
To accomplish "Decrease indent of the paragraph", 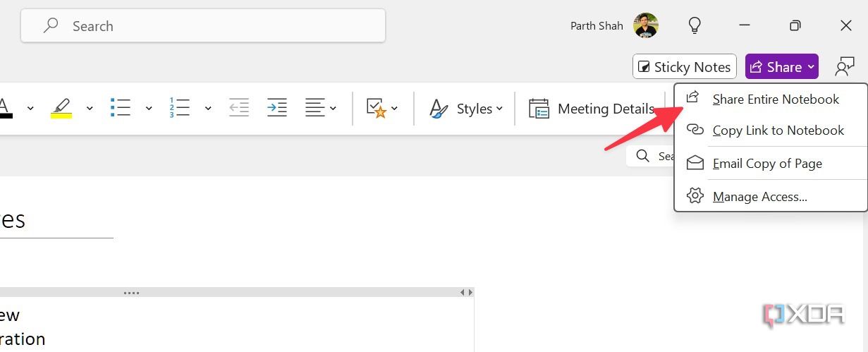I will click(239, 108).
